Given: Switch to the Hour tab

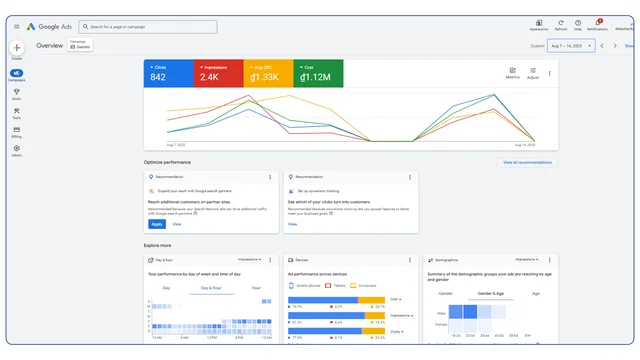Looking at the screenshot, I should [256, 288].
